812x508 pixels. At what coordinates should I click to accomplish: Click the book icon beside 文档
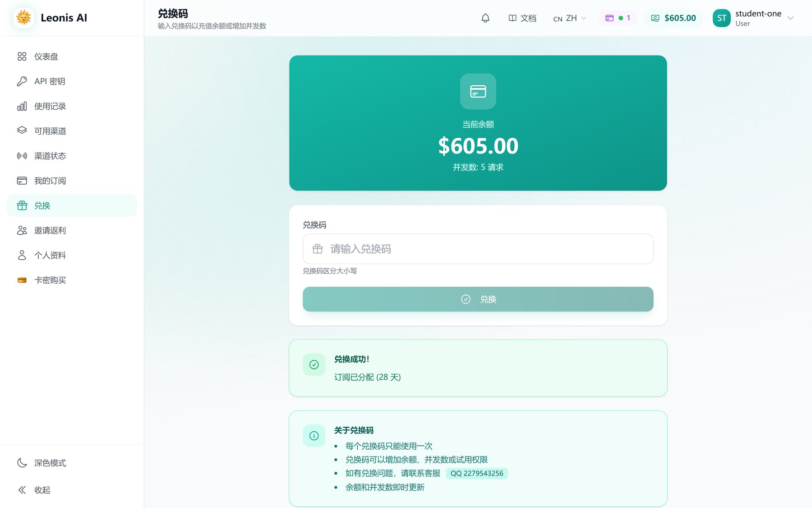(x=512, y=18)
